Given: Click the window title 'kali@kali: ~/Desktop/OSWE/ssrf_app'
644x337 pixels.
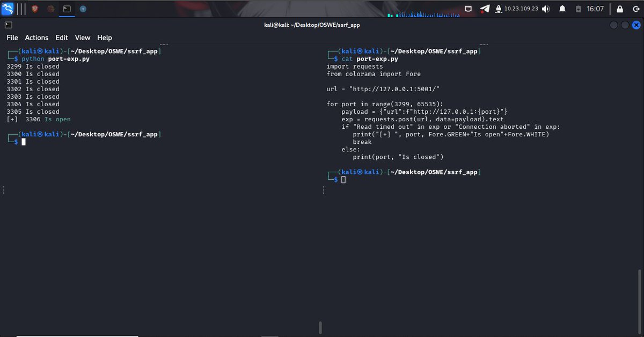Looking at the screenshot, I should (312, 25).
